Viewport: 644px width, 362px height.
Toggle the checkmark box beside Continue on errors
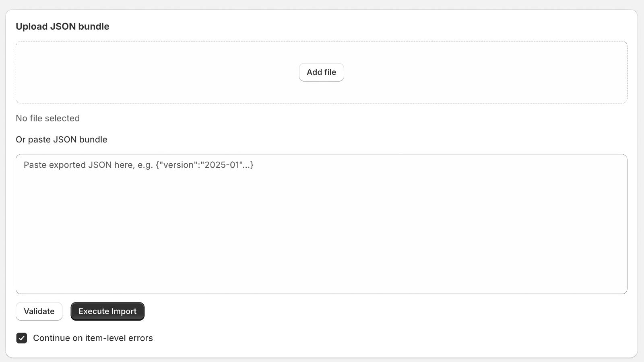click(x=22, y=338)
